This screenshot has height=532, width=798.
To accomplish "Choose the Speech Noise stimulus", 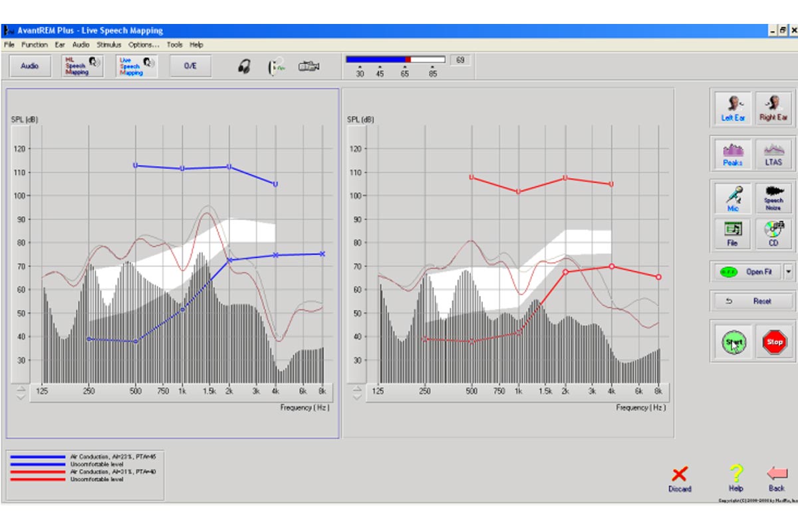I will click(x=773, y=198).
